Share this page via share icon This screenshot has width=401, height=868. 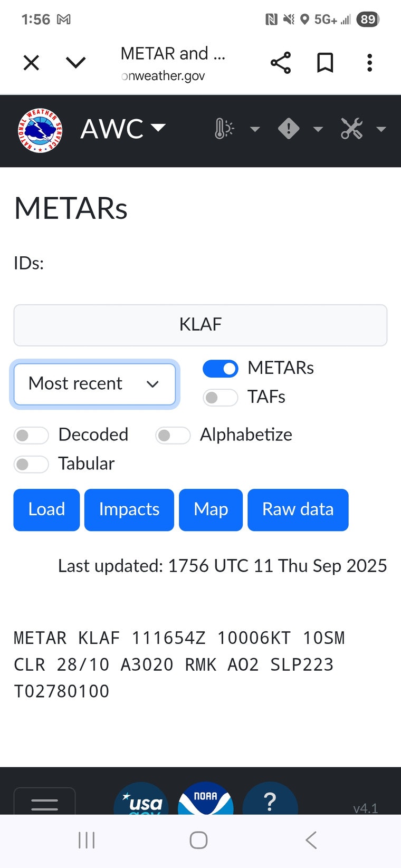point(281,63)
